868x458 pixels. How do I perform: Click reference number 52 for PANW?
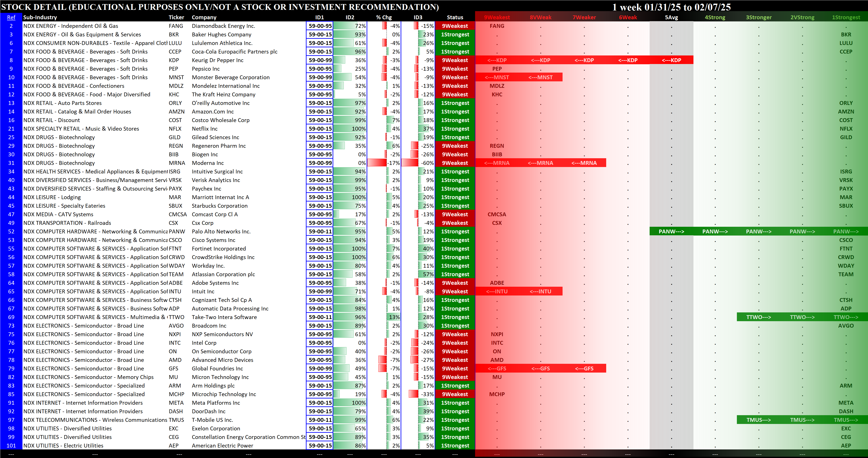point(11,231)
